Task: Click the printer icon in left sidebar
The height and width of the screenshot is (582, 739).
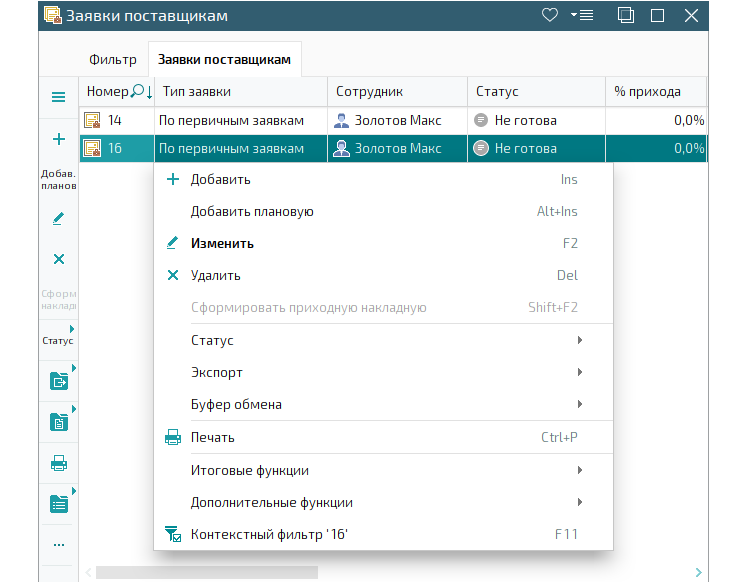Action: click(x=59, y=463)
